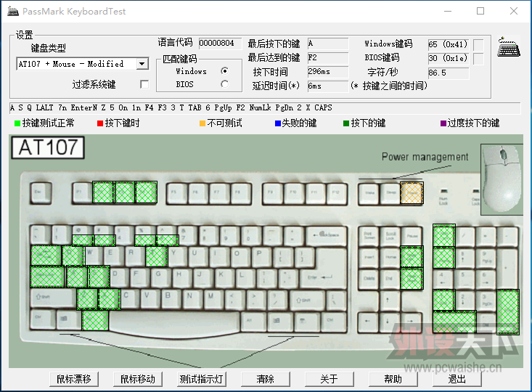532x392 pixels.
Task: Click the green-marked F2 key
Action: 103,192
